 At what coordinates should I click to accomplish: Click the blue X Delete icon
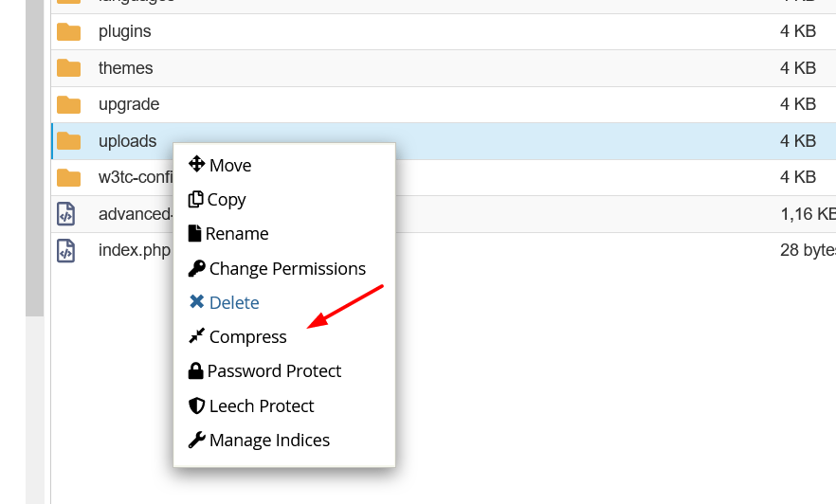click(x=197, y=302)
